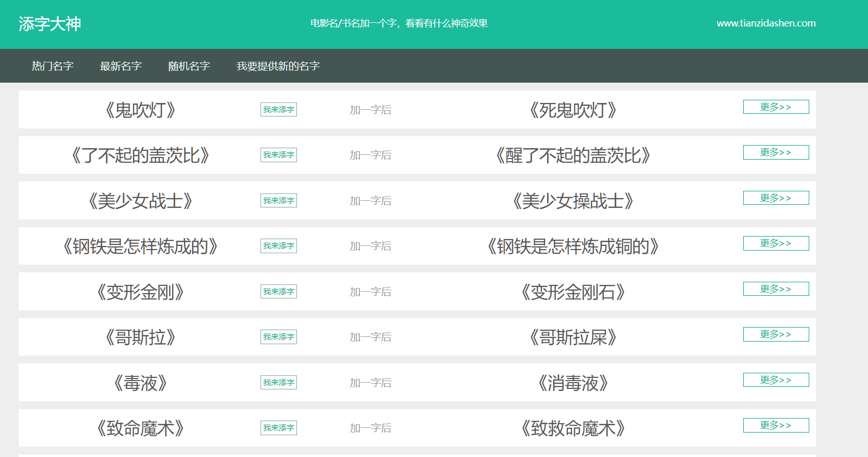This screenshot has height=457, width=868.
Task: Switch to the 最新名字 nav item
Action: coord(121,66)
